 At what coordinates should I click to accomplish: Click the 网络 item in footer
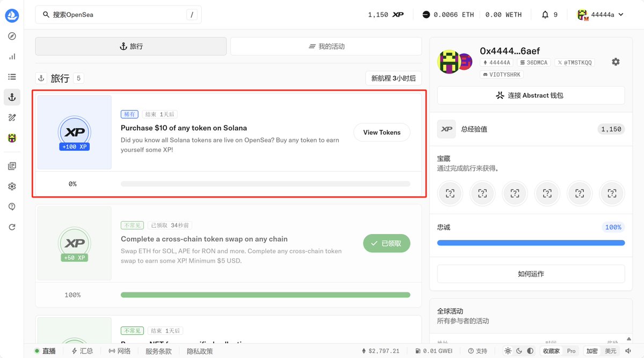coord(120,351)
